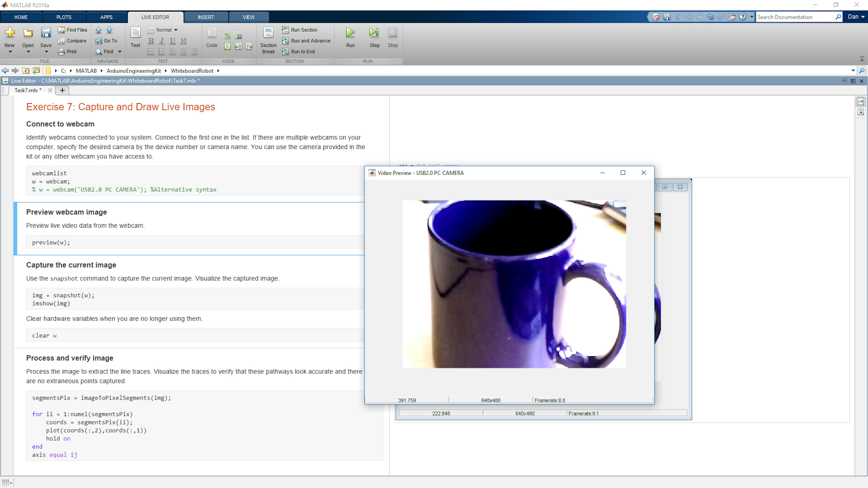
Task: Toggle bulleted list formatting
Action: coord(151,51)
